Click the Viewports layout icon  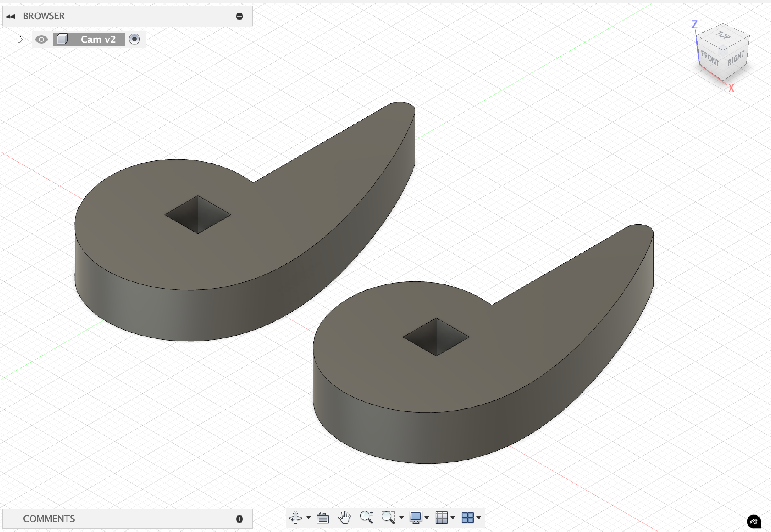point(467,518)
